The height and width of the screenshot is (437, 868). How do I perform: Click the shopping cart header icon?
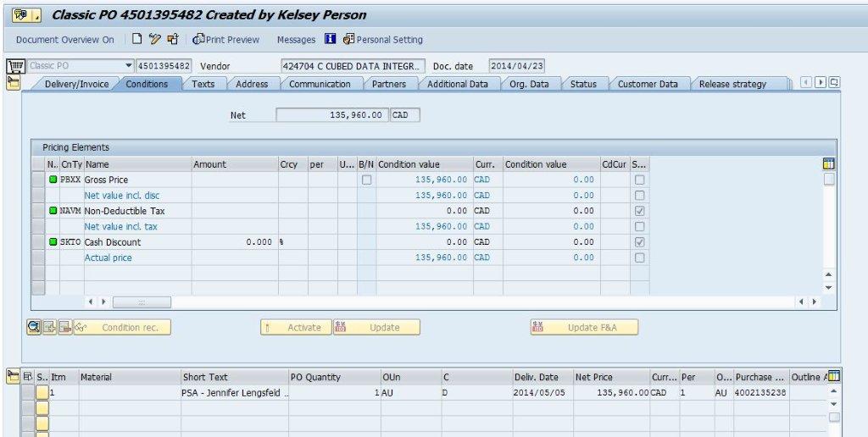point(14,66)
